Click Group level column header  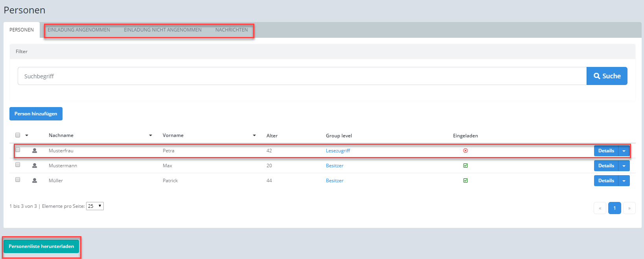coord(339,136)
